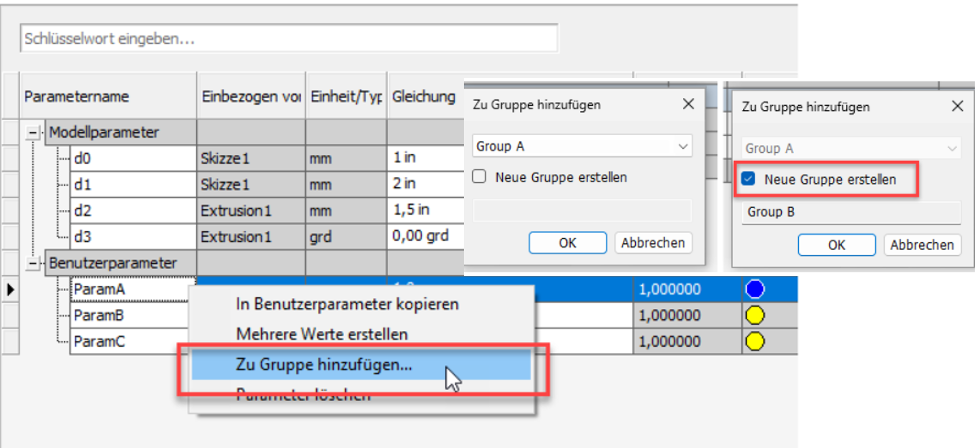
Task: Edit the '1,5 in' equation of d2
Action: coord(426,210)
